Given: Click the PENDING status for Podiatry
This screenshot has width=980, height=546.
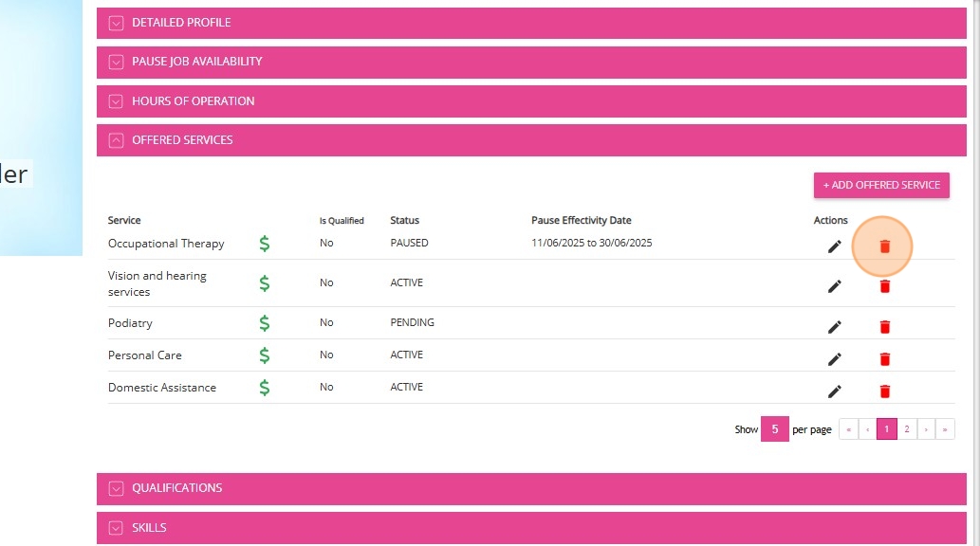Looking at the screenshot, I should point(412,322).
